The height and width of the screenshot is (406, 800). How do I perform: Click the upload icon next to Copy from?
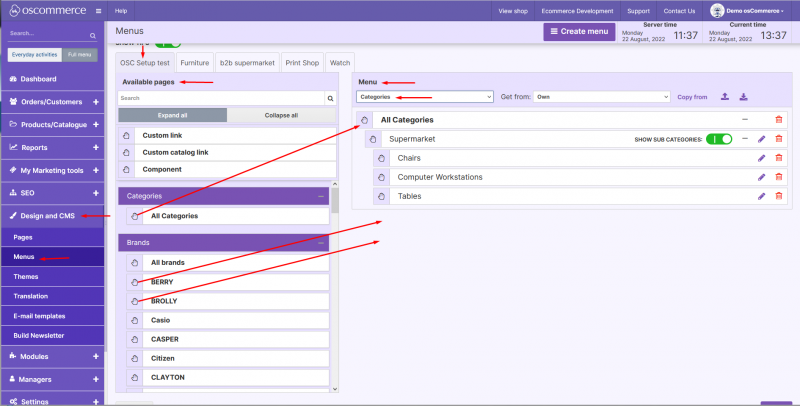(x=725, y=97)
